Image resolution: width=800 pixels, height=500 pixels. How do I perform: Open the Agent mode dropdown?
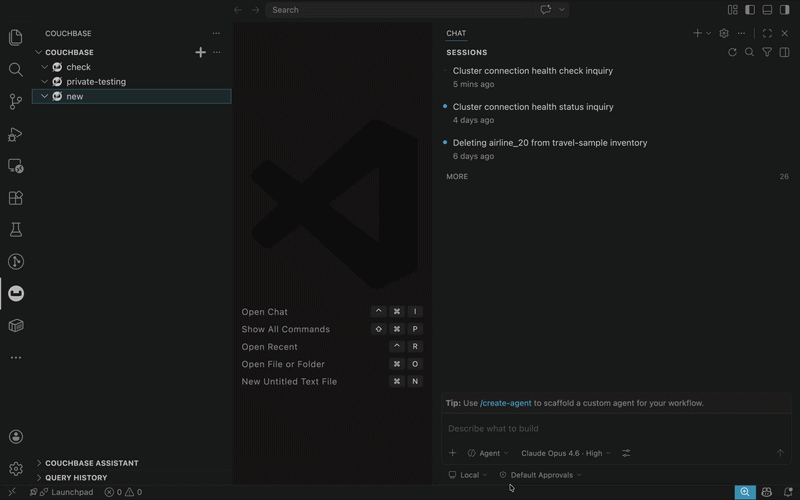[x=488, y=453]
